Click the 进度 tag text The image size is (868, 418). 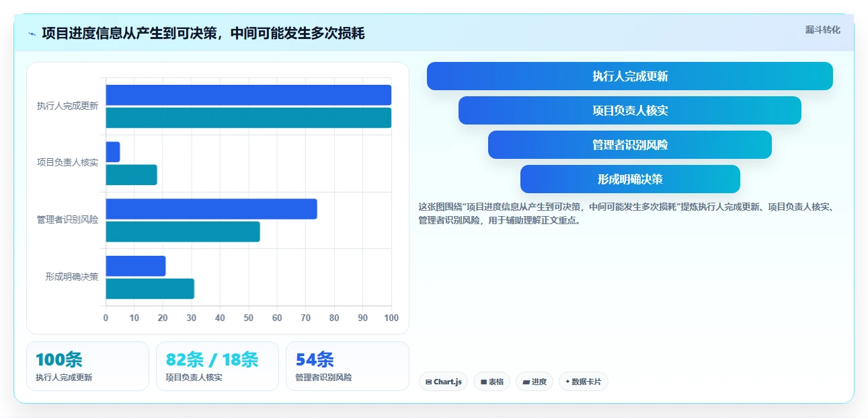[539, 382]
